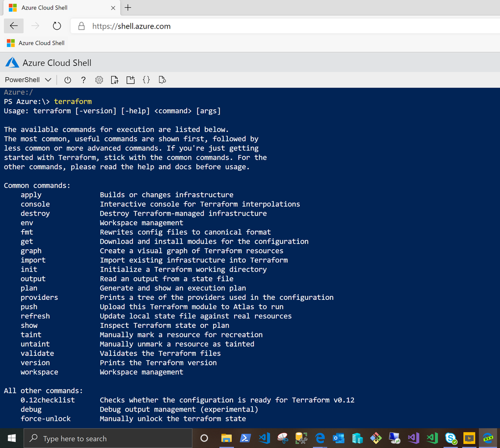The width and height of the screenshot is (500, 448).
Task: Open the teal server buildings taskbar icon
Action: click(357, 438)
